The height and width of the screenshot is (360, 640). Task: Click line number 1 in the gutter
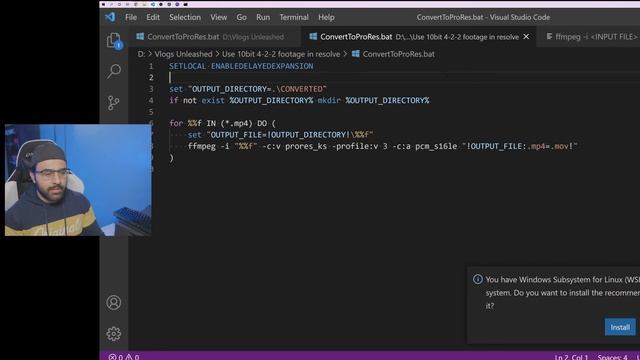(151, 66)
